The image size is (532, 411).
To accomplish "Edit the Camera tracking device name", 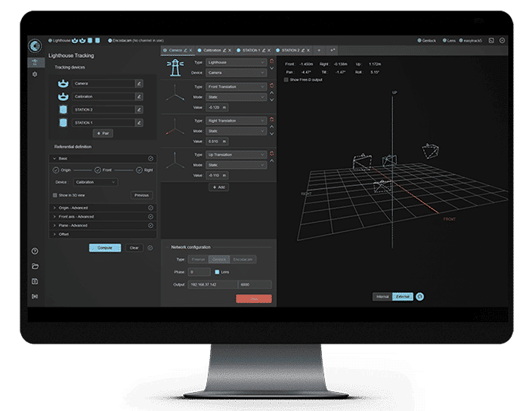I will (x=139, y=84).
